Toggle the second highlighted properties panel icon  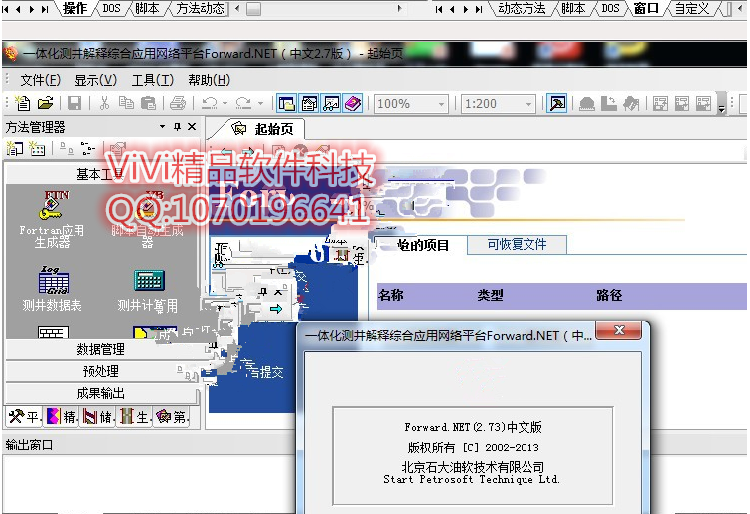pyautogui.click(x=309, y=103)
